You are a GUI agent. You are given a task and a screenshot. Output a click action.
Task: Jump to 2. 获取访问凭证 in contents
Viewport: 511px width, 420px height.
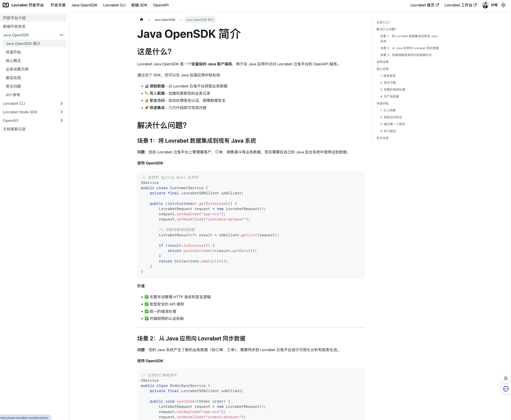pos(391,117)
